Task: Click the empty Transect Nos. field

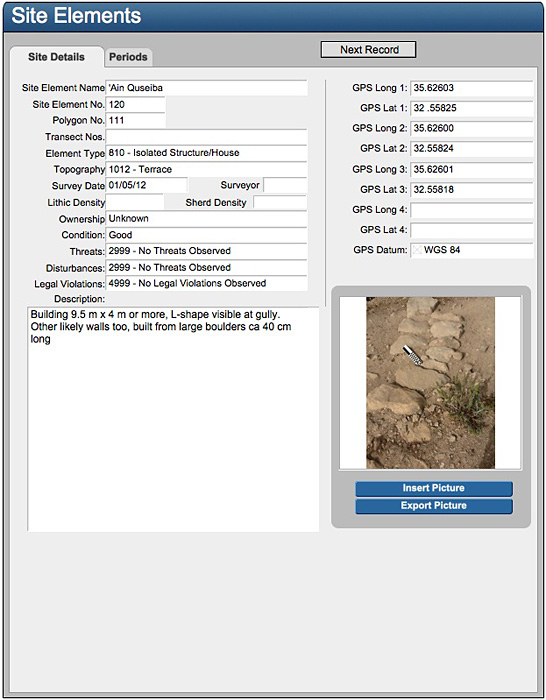Action: (206, 137)
